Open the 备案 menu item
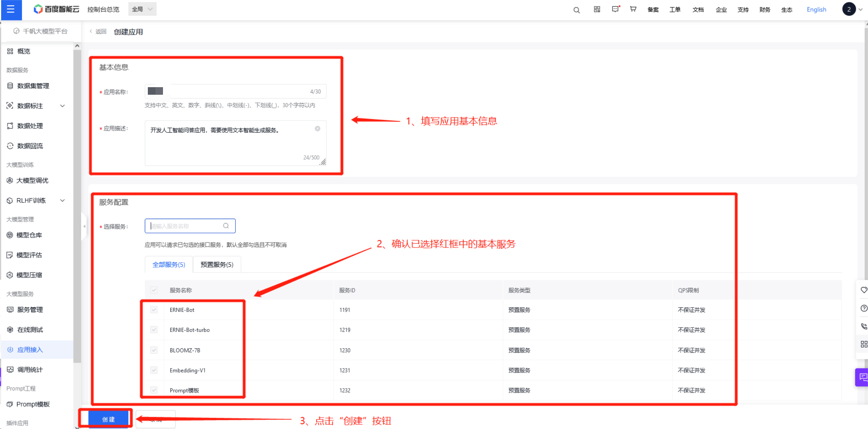The height and width of the screenshot is (429, 868). [x=653, y=9]
